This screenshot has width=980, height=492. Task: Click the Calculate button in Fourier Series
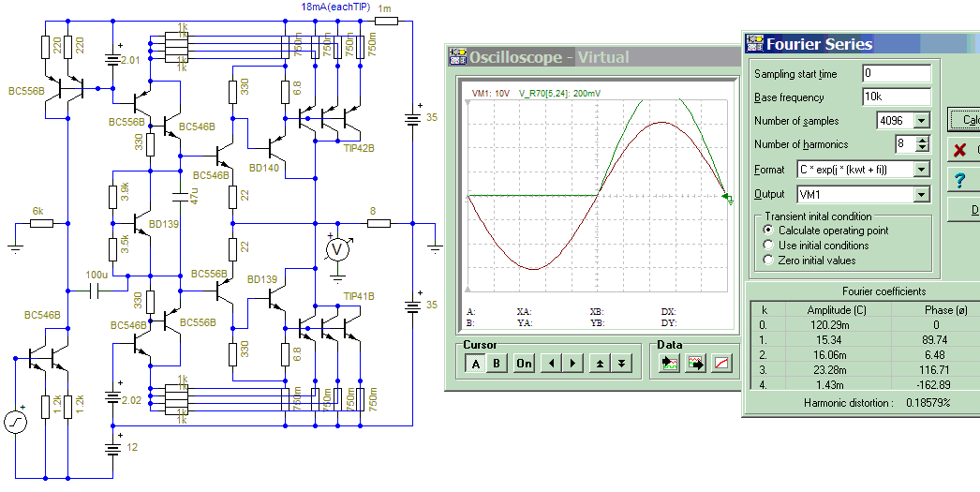[964, 119]
